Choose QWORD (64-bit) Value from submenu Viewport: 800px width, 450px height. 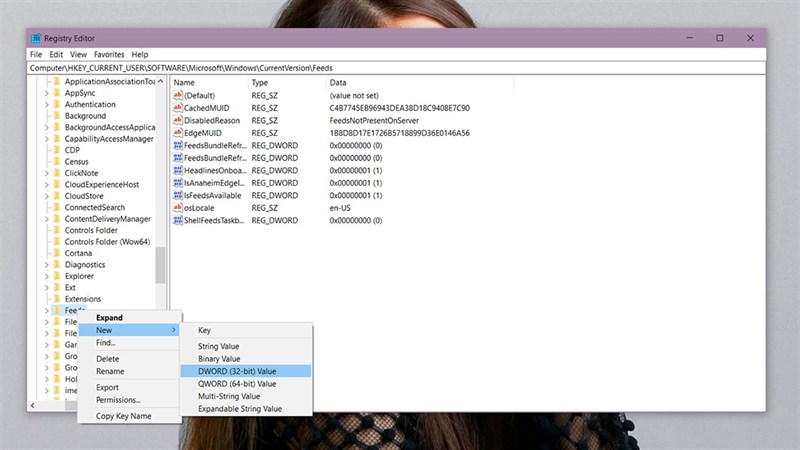pyautogui.click(x=246, y=384)
